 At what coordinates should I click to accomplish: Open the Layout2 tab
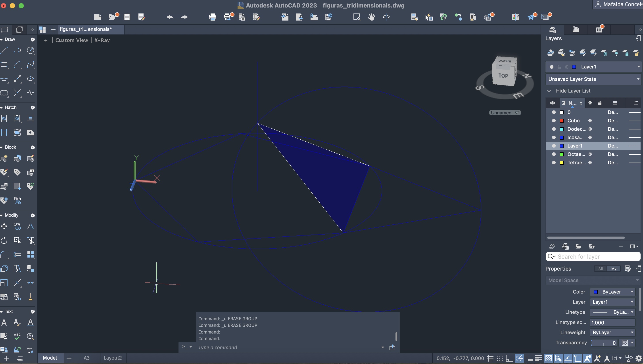tap(113, 358)
